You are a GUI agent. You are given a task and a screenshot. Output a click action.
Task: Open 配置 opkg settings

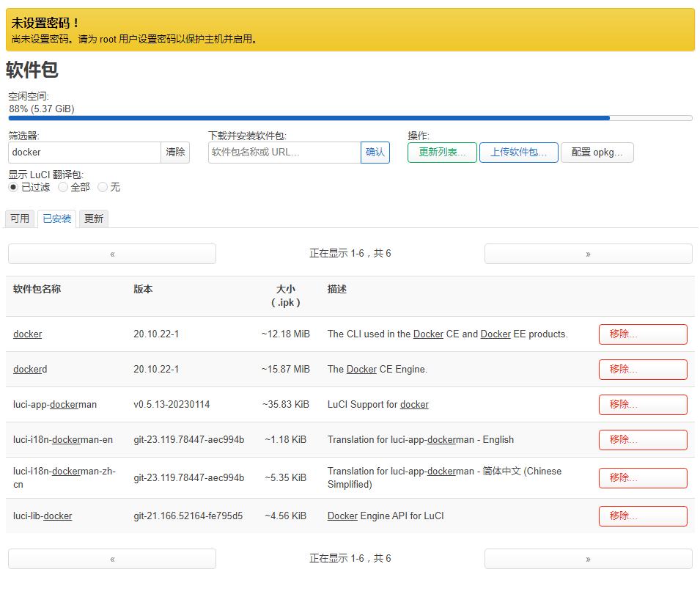(x=597, y=153)
